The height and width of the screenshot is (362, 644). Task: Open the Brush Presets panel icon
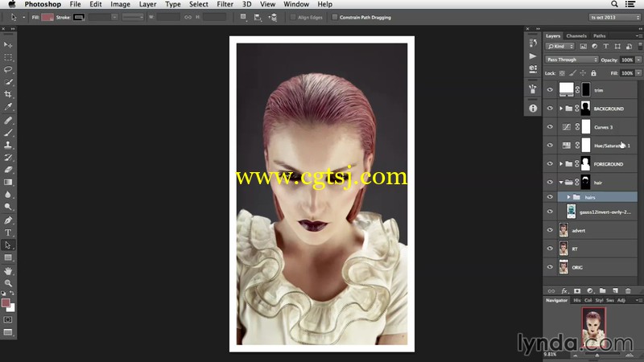click(533, 88)
